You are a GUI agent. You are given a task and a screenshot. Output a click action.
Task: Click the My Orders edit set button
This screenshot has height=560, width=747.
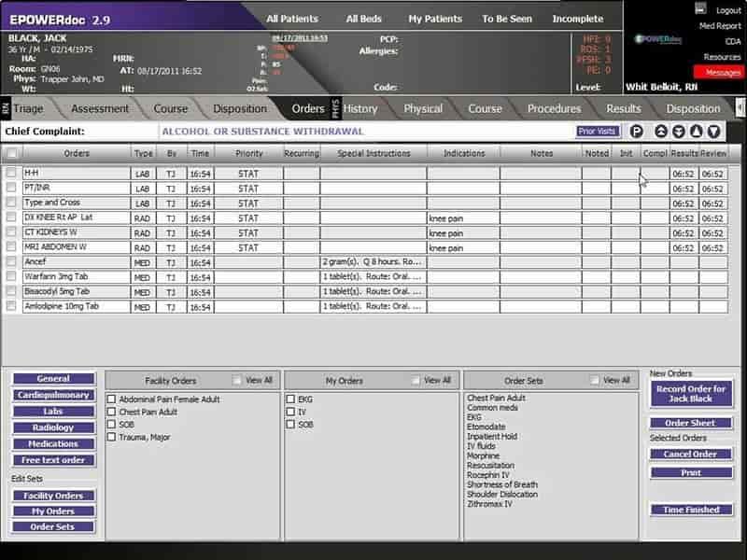click(x=53, y=511)
